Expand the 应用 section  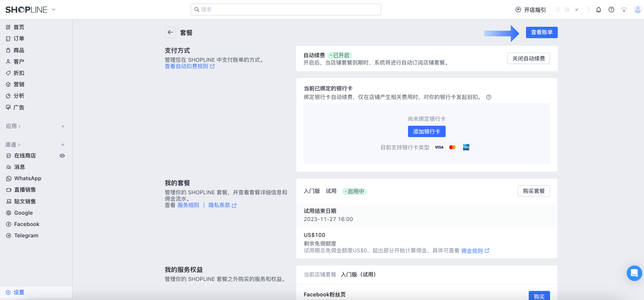click(x=13, y=126)
